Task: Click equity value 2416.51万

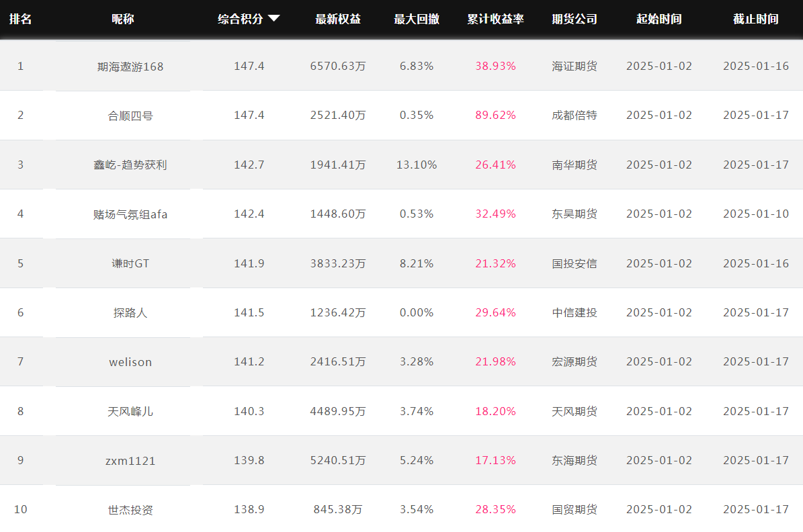Action: tap(338, 362)
